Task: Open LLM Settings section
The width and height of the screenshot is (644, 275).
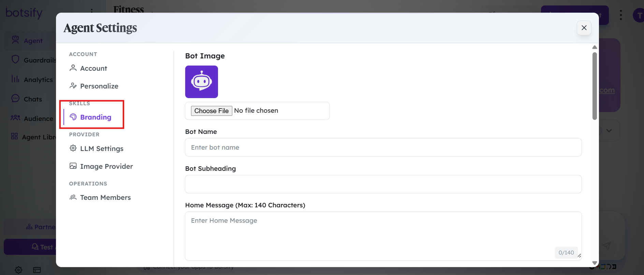Action: click(x=96, y=149)
